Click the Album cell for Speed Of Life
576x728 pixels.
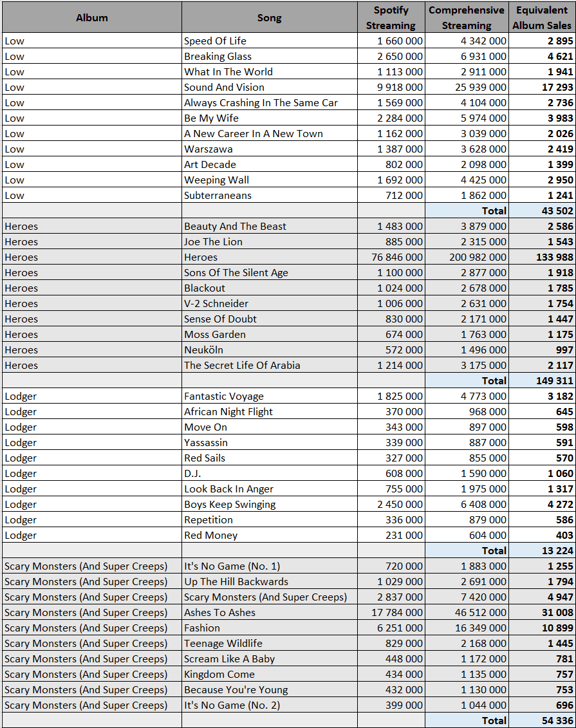click(92, 41)
